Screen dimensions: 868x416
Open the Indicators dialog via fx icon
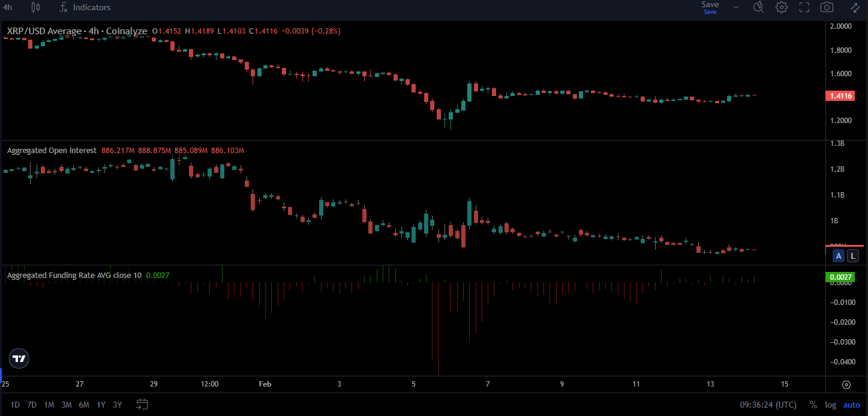coord(63,7)
